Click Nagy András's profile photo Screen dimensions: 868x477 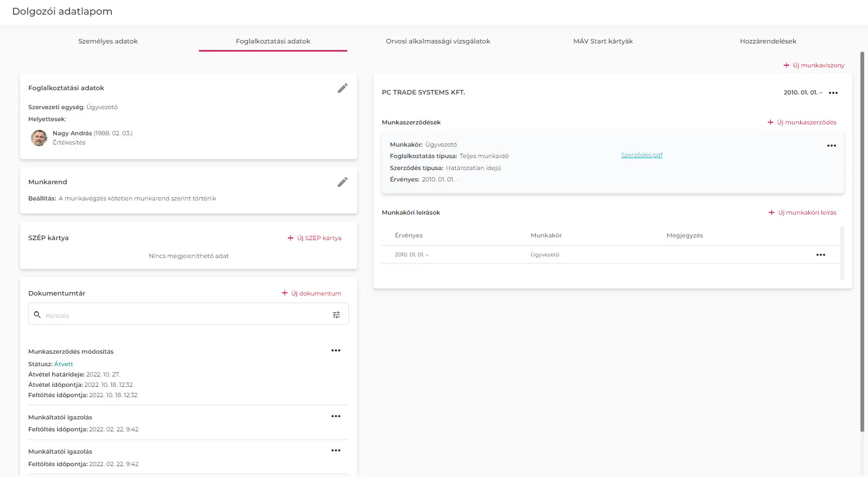(x=39, y=138)
